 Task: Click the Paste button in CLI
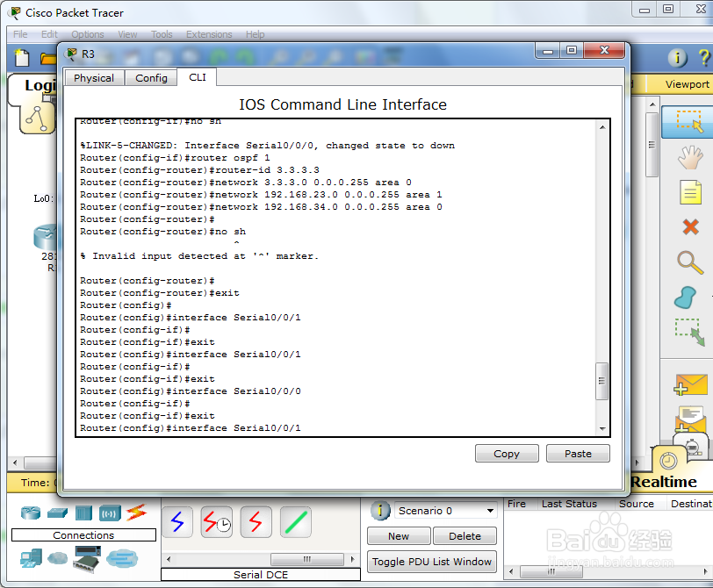(578, 454)
